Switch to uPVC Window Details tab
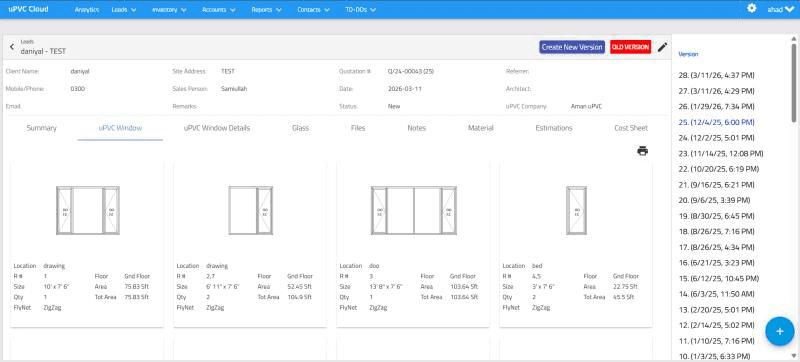Image resolution: width=800 pixels, height=362 pixels. point(217,128)
